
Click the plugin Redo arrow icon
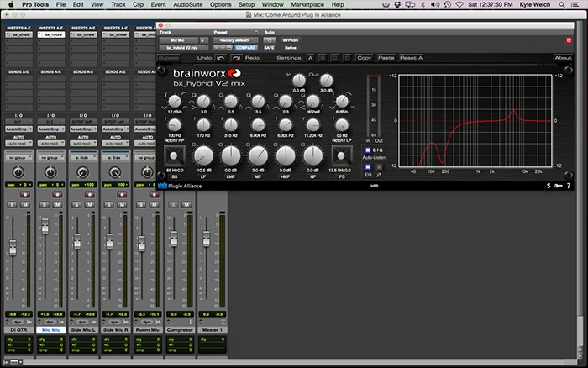[x=236, y=58]
